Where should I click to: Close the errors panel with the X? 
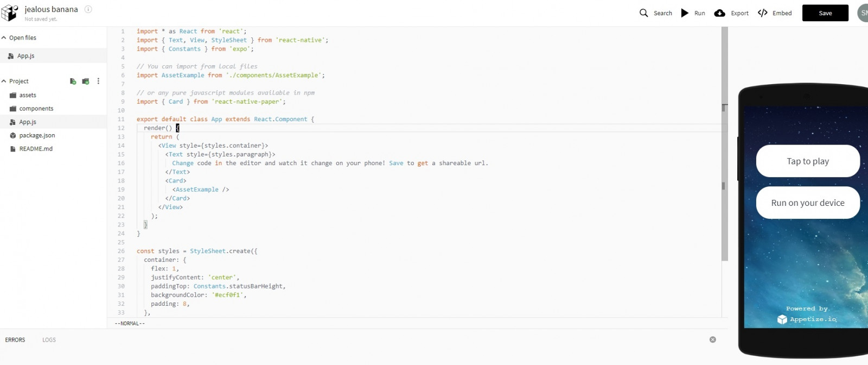712,339
